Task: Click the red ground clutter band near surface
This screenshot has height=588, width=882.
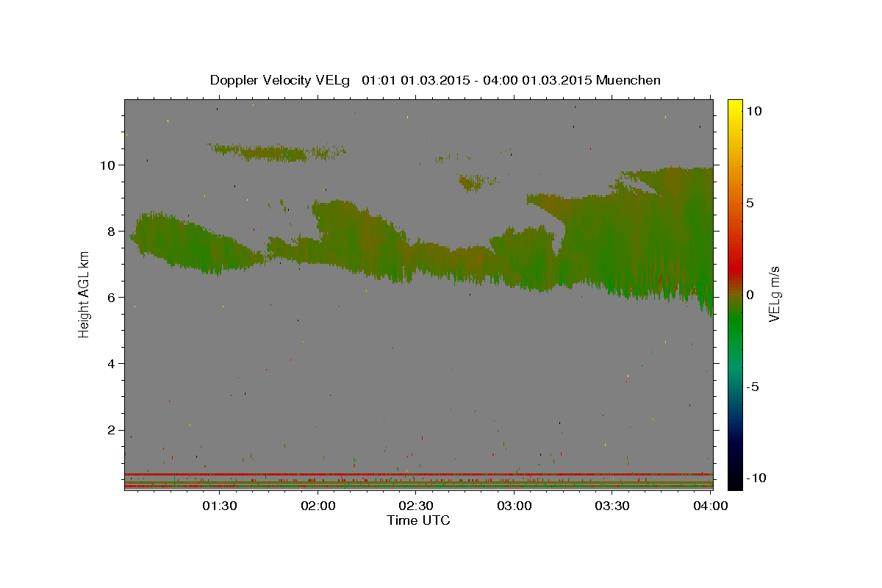Action: coord(418,474)
